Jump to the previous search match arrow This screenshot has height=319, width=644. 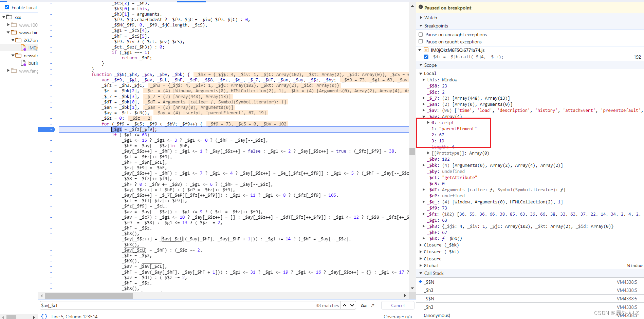tap(345, 305)
